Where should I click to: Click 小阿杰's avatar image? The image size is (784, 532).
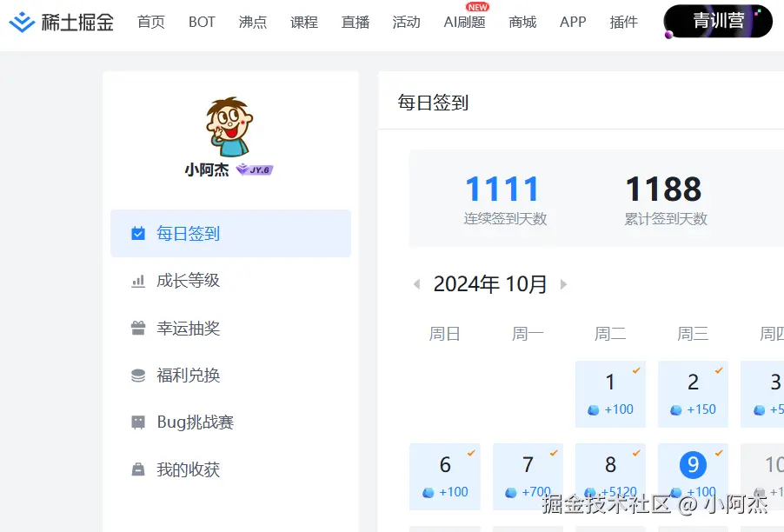coord(229,124)
